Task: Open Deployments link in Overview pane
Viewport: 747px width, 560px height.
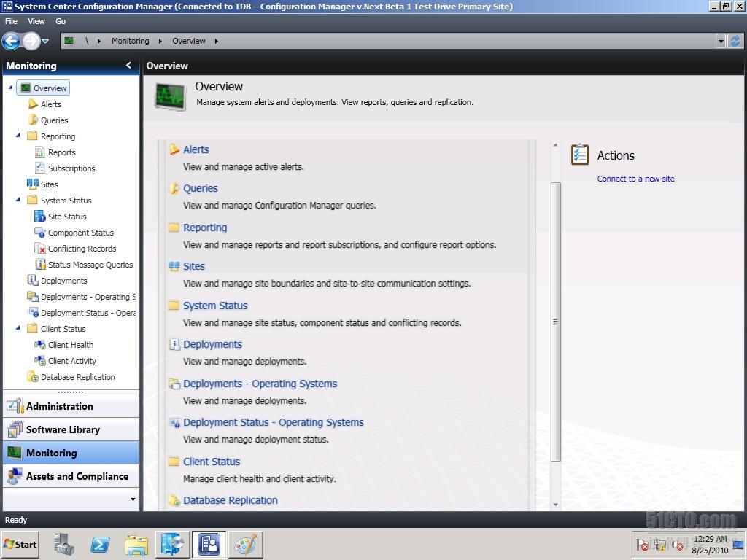Action: click(212, 344)
